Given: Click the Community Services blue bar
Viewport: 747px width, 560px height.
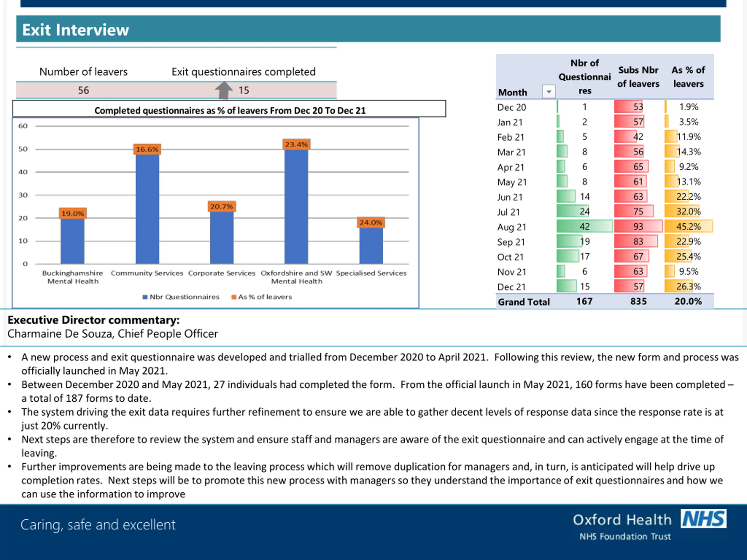Looking at the screenshot, I should (147, 209).
